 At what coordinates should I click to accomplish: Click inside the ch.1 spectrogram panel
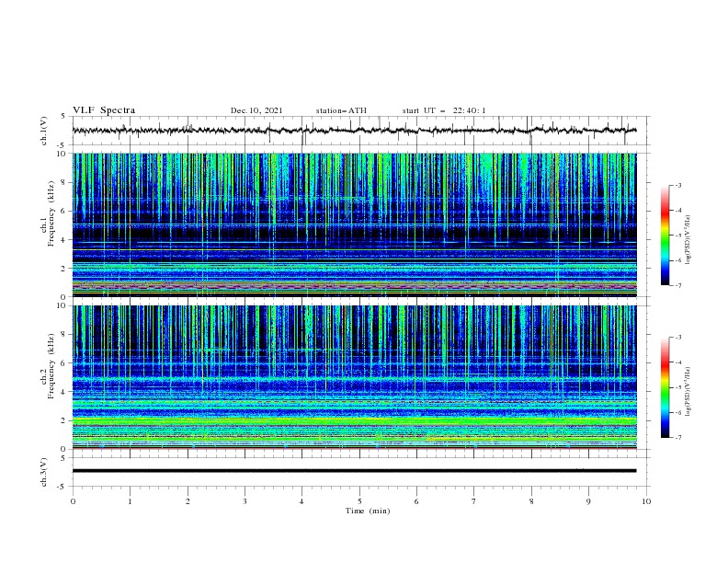click(354, 224)
